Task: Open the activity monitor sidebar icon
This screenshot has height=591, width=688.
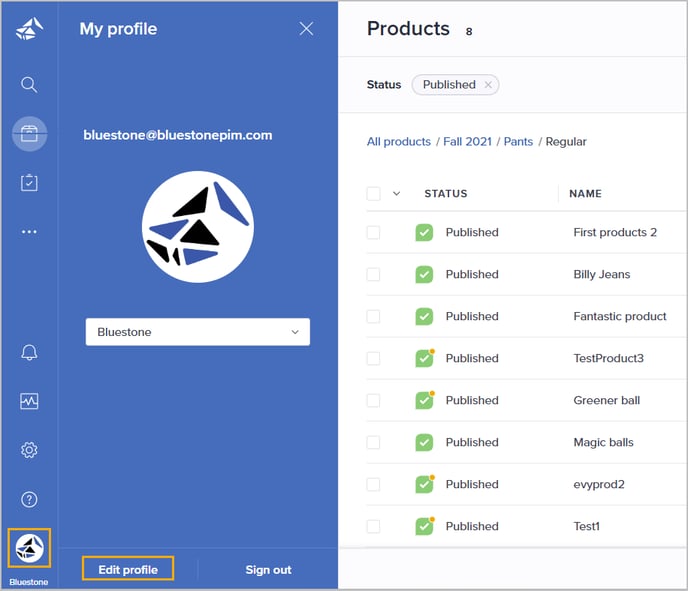Action: tap(29, 401)
